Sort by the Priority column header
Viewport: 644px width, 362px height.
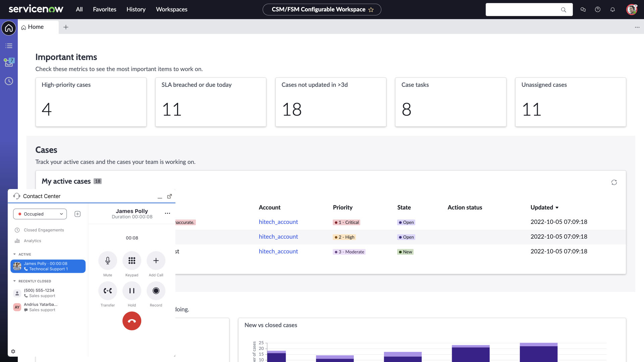coord(342,207)
